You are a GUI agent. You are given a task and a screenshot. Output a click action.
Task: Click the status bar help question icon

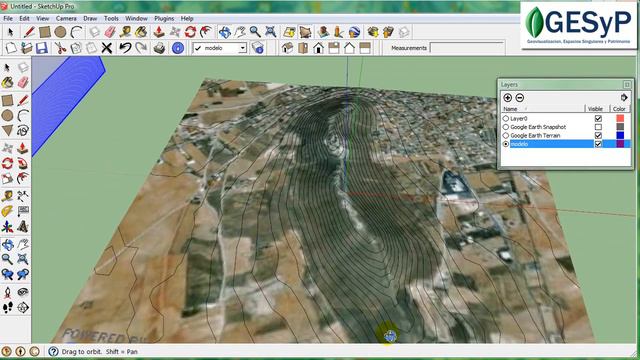pyautogui.click(x=53, y=351)
